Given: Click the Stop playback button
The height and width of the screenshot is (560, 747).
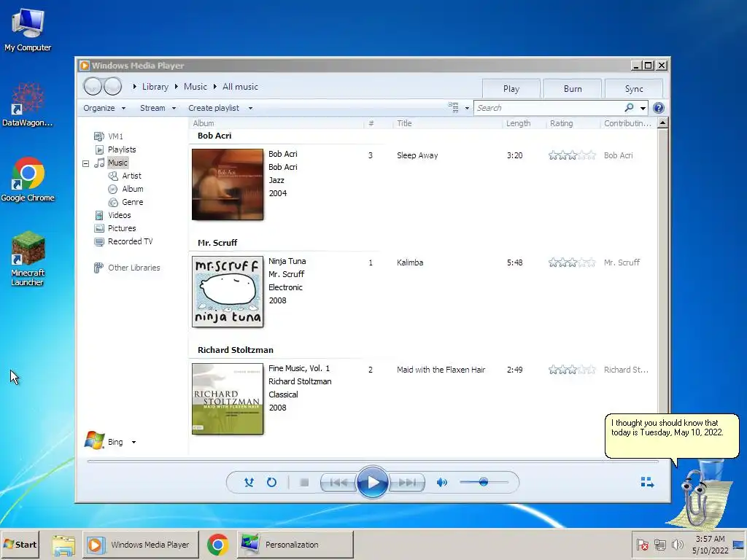Looking at the screenshot, I should coord(304,483).
